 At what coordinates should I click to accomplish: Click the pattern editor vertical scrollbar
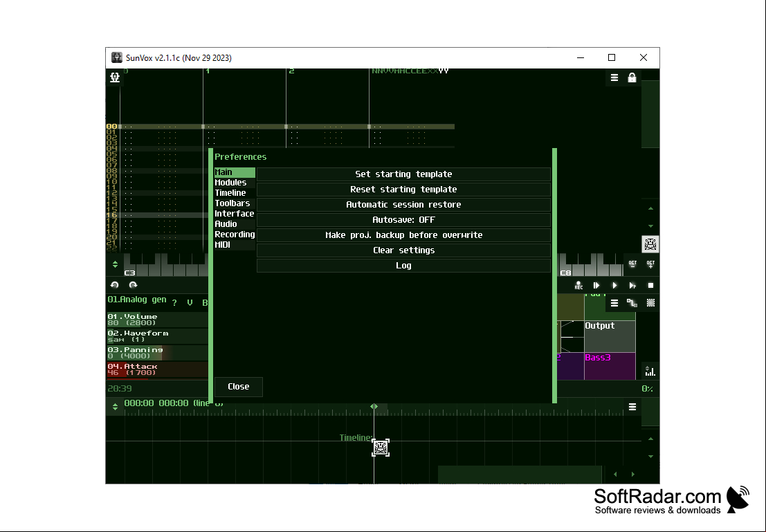click(650, 114)
